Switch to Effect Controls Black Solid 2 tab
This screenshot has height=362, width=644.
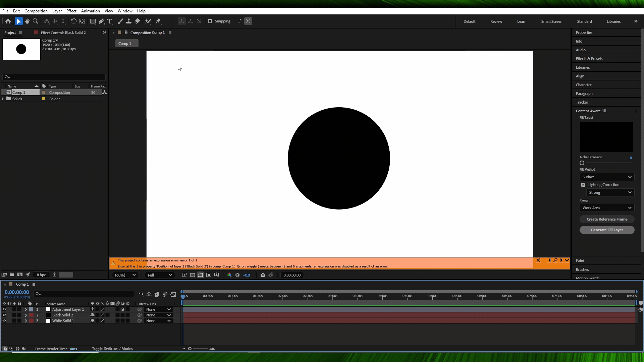click(x=63, y=33)
